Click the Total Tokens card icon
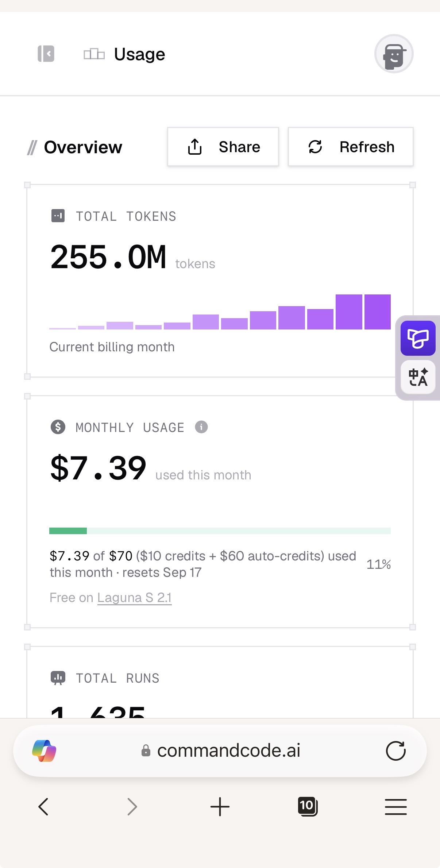The height and width of the screenshot is (868, 440). (58, 216)
